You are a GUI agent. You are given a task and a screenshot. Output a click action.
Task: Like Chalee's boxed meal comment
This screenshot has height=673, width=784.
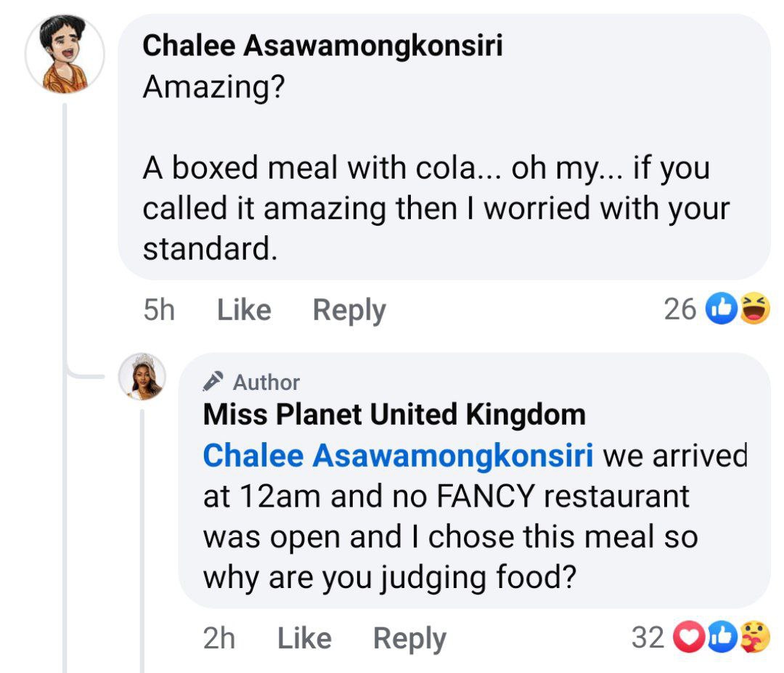coord(244,310)
